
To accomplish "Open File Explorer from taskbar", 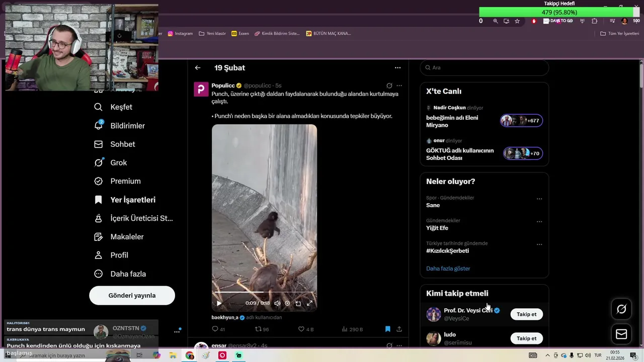I will (173, 355).
